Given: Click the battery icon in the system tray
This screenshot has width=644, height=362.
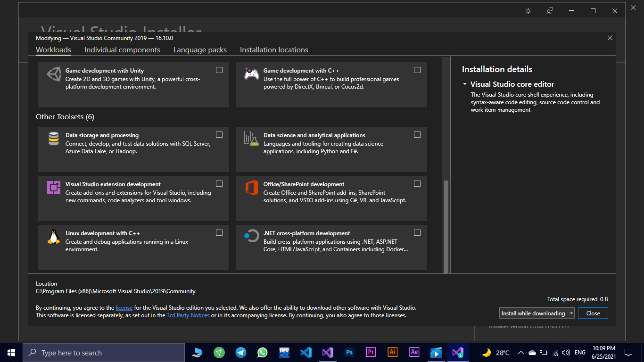Looking at the screenshot, I should point(544,353).
